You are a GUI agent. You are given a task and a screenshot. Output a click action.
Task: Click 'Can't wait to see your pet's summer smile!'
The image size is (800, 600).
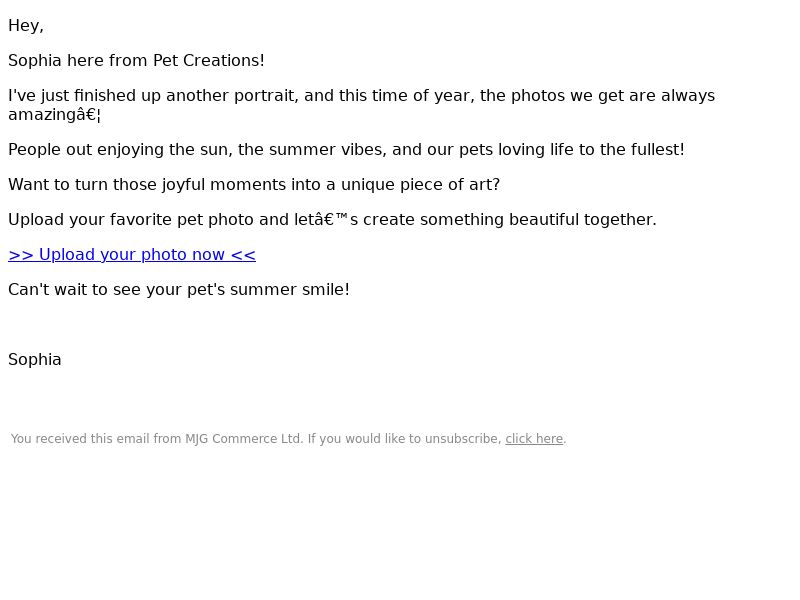tap(179, 290)
